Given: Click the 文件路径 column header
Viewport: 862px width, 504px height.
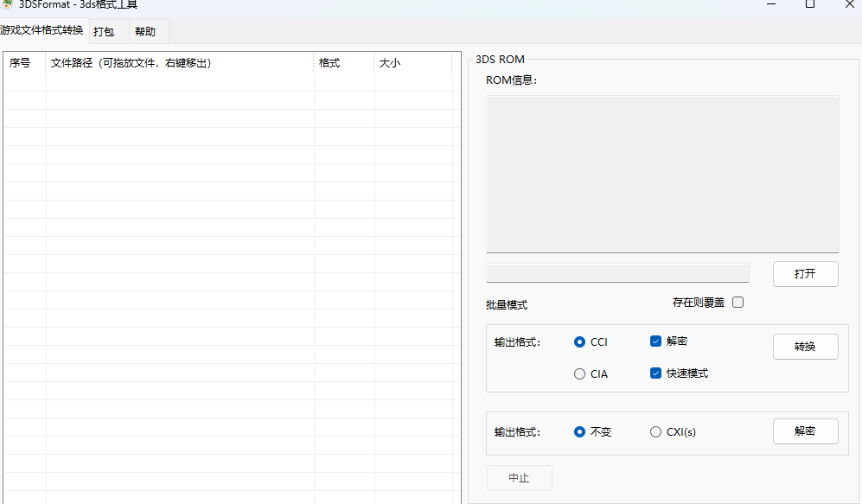Looking at the screenshot, I should tap(180, 63).
